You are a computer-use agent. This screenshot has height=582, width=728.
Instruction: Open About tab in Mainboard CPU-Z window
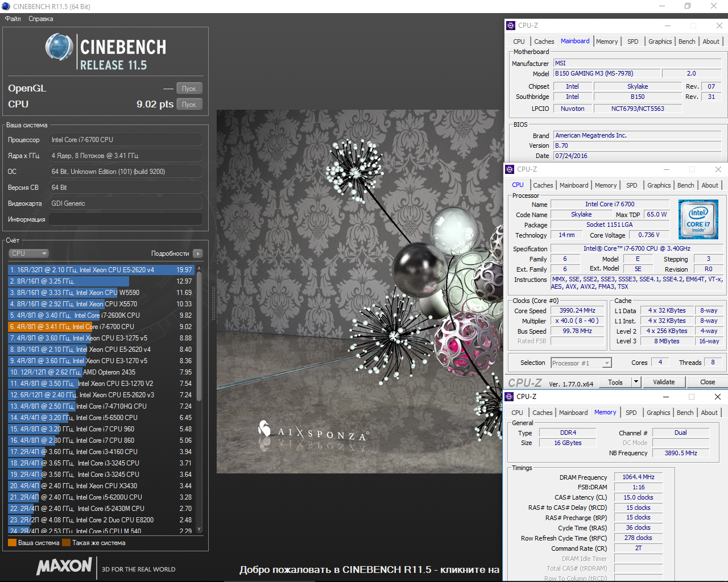coord(711,41)
